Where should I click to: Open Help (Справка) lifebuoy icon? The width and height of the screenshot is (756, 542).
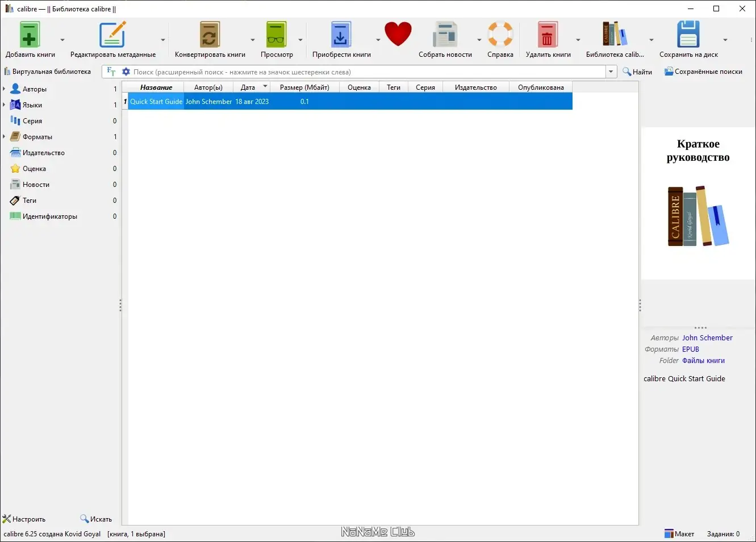500,35
